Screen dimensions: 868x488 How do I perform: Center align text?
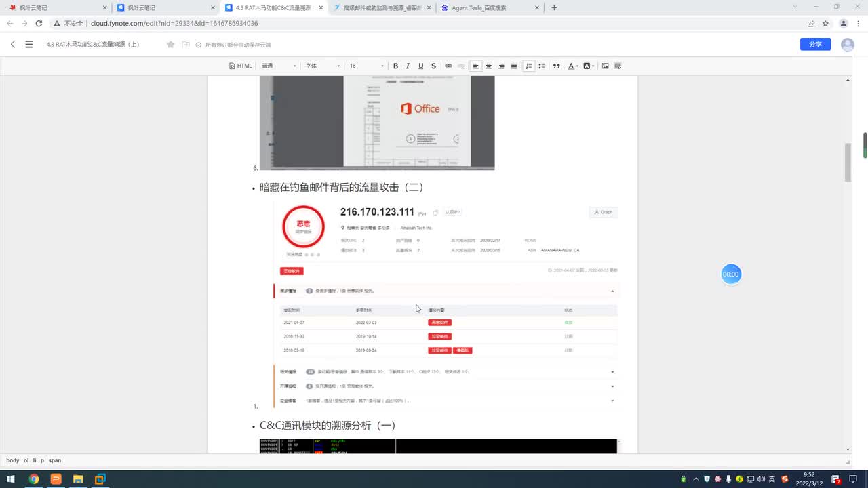[x=488, y=66]
